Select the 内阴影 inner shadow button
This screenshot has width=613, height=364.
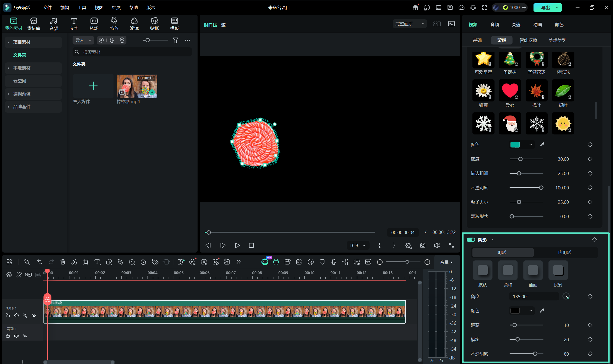pyautogui.click(x=564, y=252)
